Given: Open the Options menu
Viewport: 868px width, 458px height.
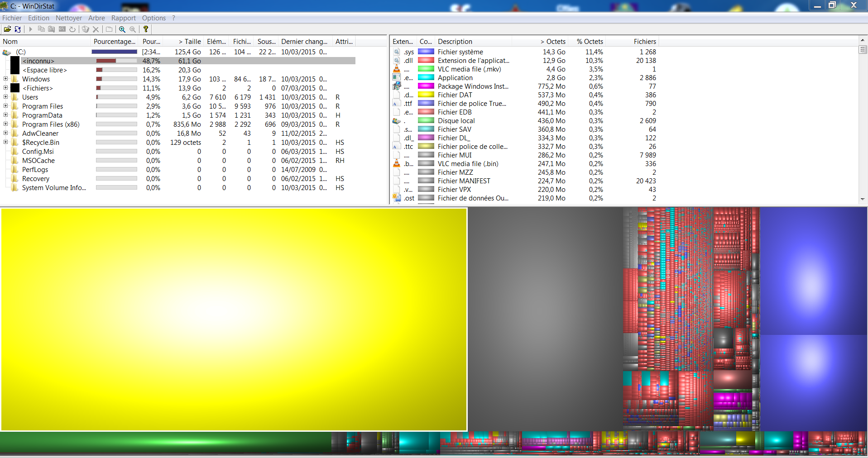Looking at the screenshot, I should (x=154, y=18).
